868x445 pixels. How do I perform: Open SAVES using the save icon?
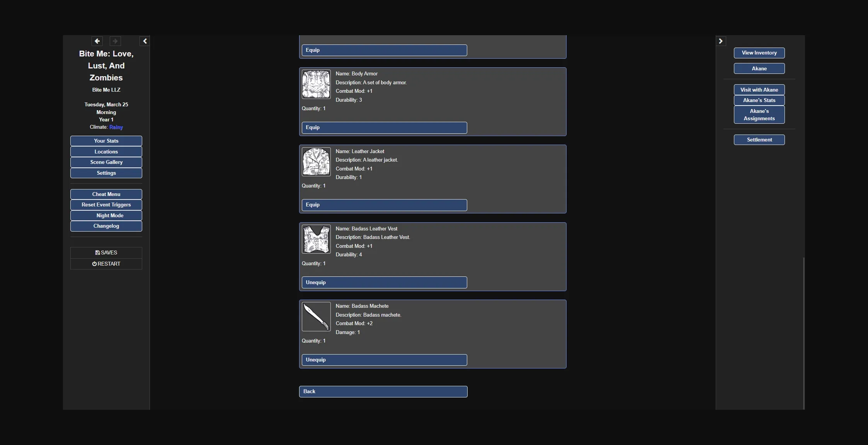106,252
